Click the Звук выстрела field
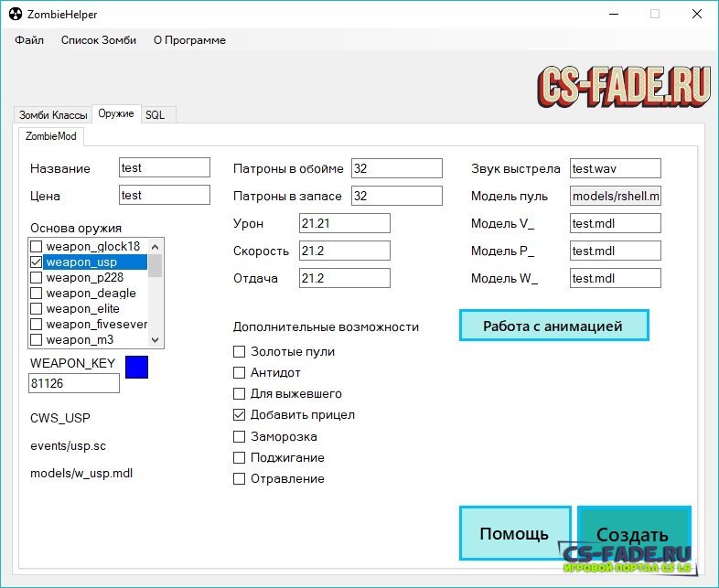Screen dimensions: 719x588 point(616,168)
